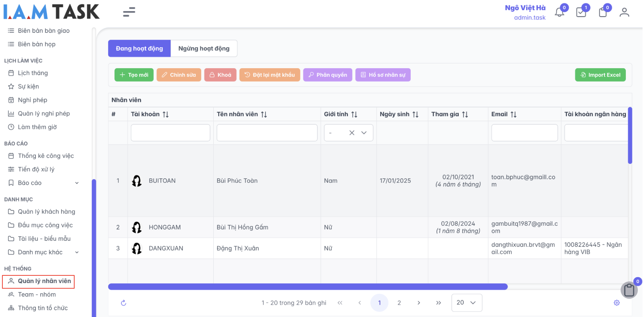This screenshot has height=317, width=644.
Task: Click the task checklist icon in header
Action: point(581,12)
